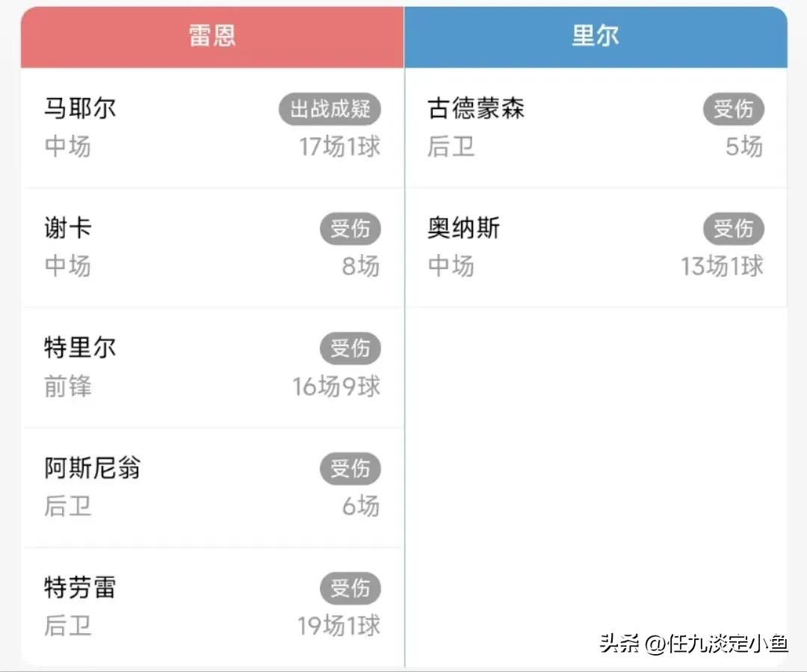Open the player profile of 古德蒙森
The width and height of the screenshot is (807, 672).
476,108
